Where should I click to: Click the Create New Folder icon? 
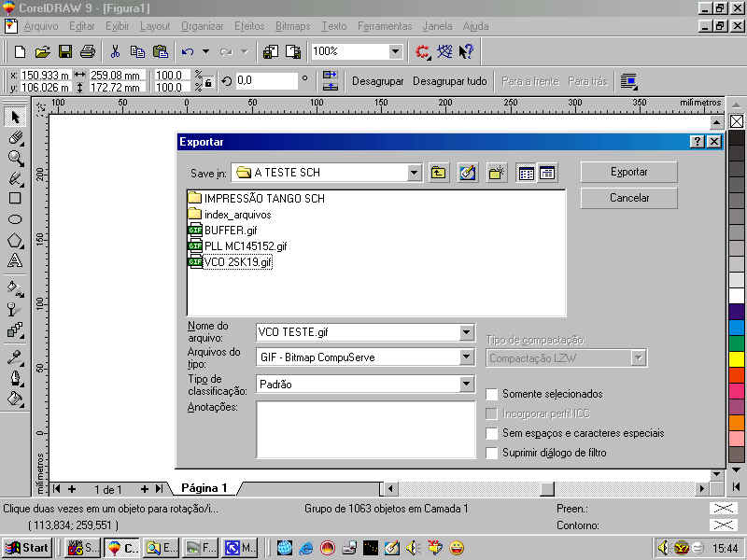(x=496, y=173)
